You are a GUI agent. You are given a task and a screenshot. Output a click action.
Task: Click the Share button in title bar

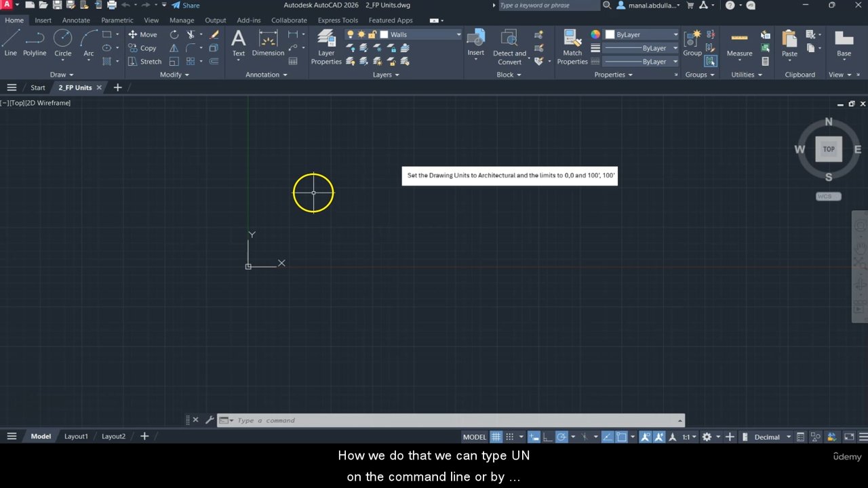(x=186, y=5)
